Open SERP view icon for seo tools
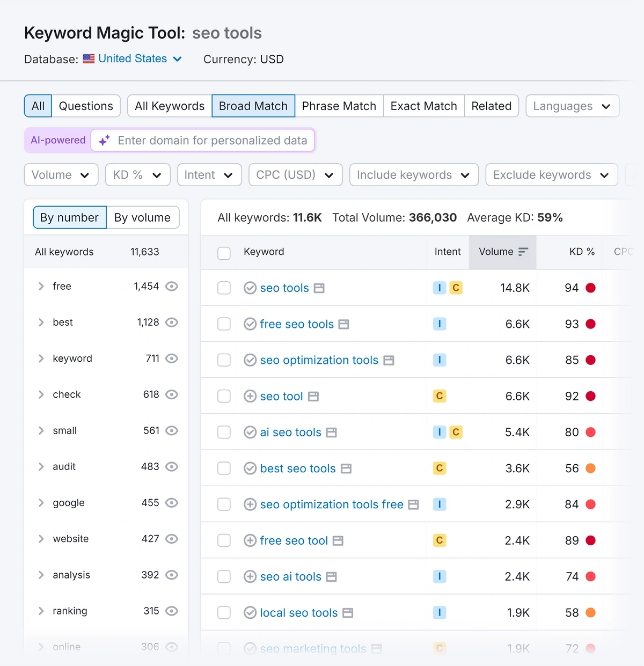 point(319,288)
